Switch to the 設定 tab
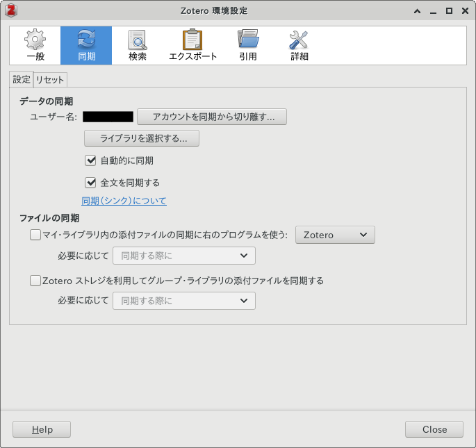The height and width of the screenshot is (448, 476). coord(22,79)
